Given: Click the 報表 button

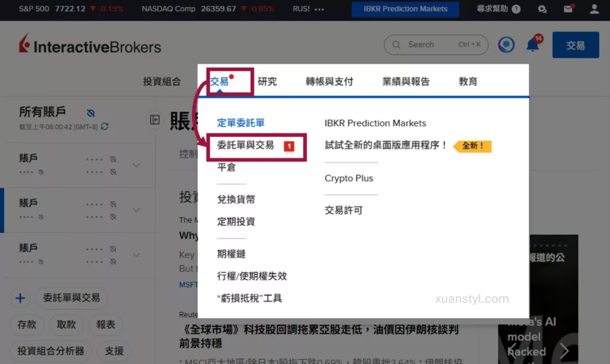Looking at the screenshot, I should point(106,324).
